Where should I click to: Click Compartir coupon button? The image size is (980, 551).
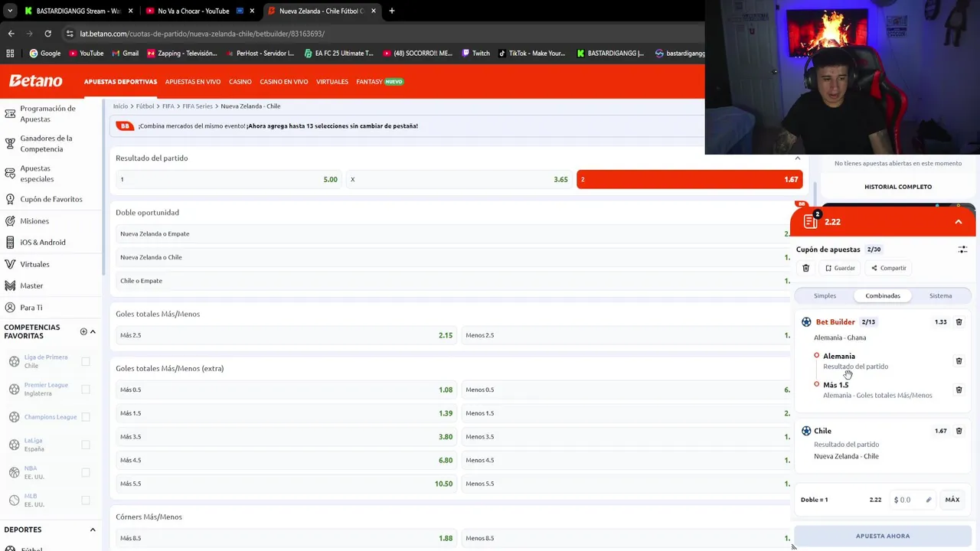click(889, 268)
